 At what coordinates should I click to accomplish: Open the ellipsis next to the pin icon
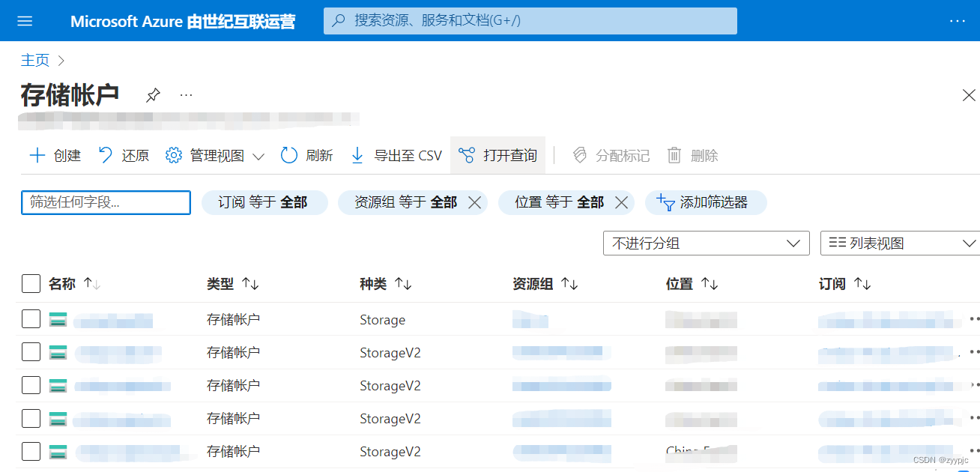click(187, 95)
